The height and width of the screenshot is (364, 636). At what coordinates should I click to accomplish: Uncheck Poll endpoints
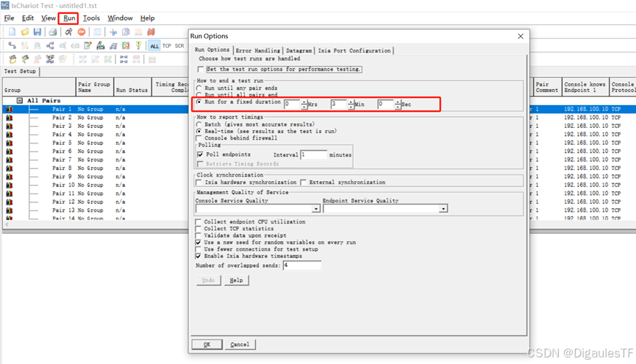[x=200, y=154]
